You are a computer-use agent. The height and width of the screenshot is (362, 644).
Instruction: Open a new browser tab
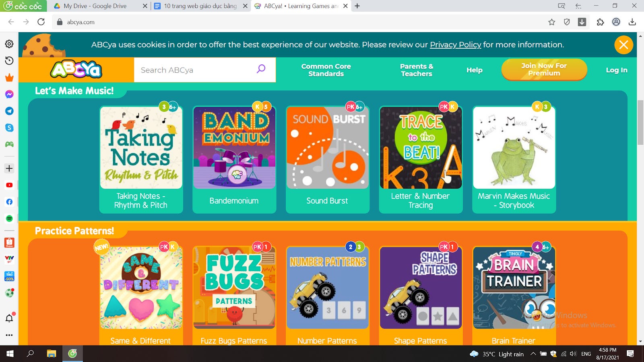[x=357, y=6]
